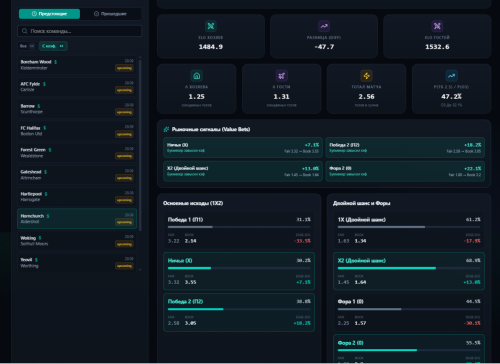
Task: Click the dollar icon next to Yeovil
Action: [x=36, y=260]
